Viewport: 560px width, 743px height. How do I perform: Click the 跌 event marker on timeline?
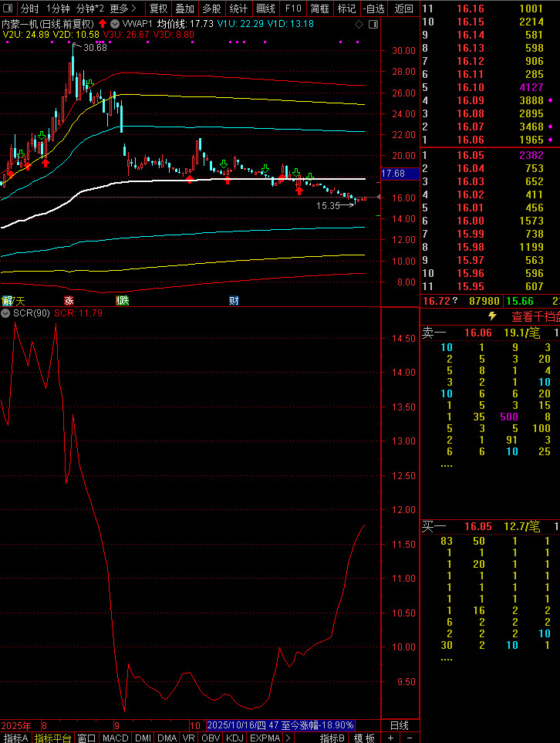click(x=123, y=300)
